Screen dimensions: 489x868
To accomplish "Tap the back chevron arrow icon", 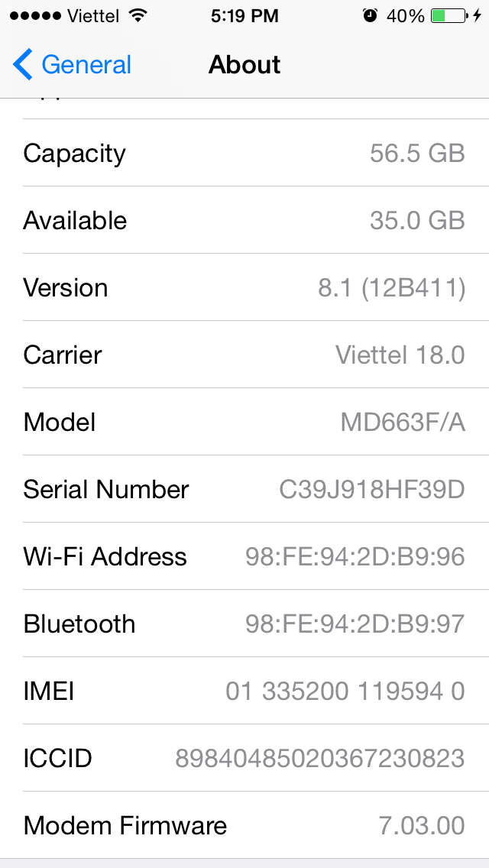I will point(23,65).
